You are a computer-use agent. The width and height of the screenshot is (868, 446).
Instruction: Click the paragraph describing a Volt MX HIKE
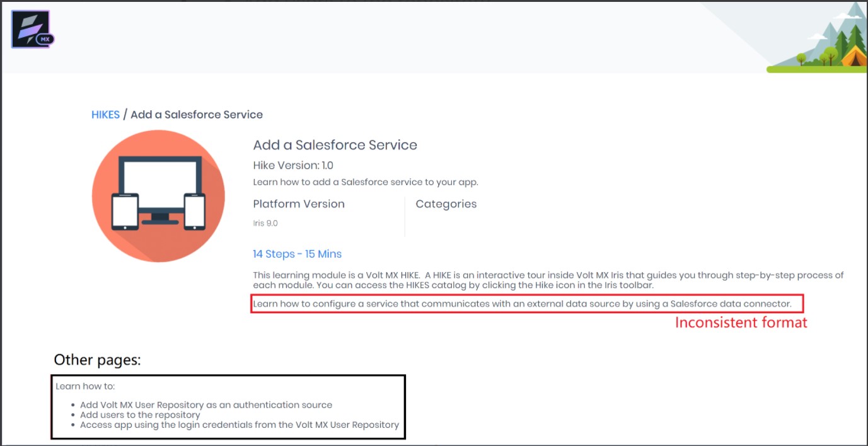(x=548, y=280)
